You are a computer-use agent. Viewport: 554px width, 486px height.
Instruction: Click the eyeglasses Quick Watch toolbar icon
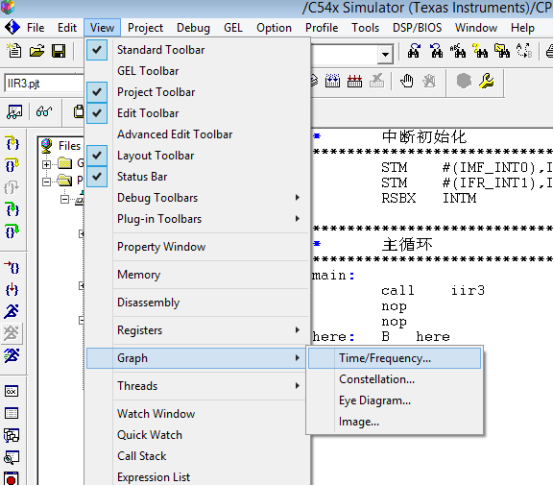pos(44,112)
